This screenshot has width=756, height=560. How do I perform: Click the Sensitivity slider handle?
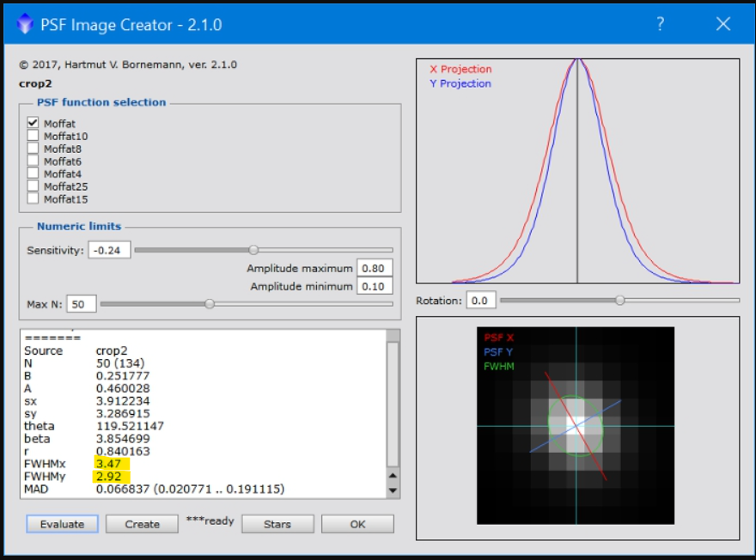pyautogui.click(x=253, y=250)
